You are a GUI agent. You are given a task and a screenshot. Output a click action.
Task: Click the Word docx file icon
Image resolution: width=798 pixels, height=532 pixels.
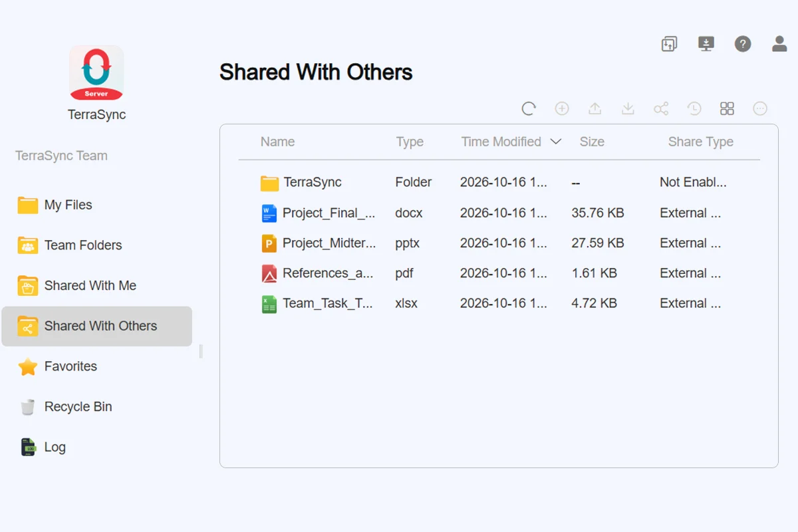click(x=269, y=213)
